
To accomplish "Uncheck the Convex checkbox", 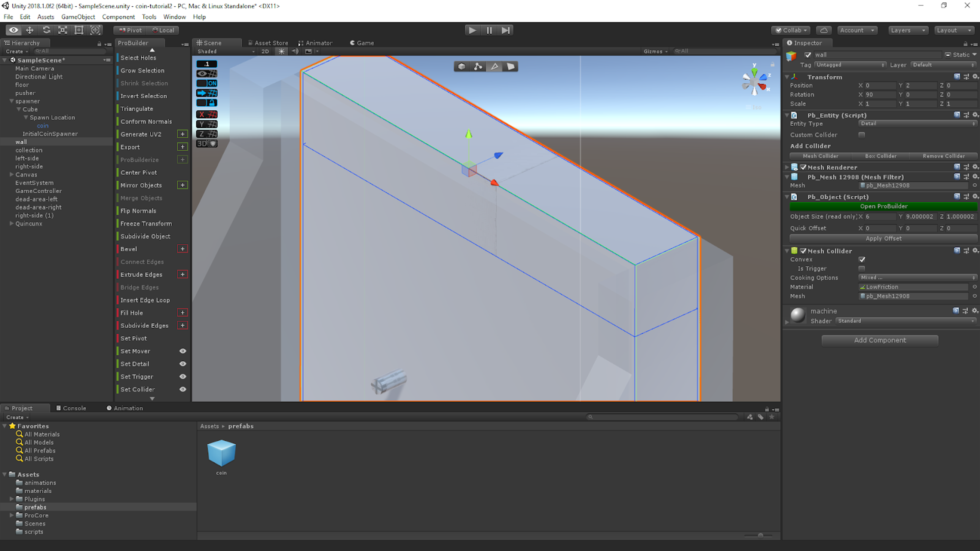I will 862,259.
